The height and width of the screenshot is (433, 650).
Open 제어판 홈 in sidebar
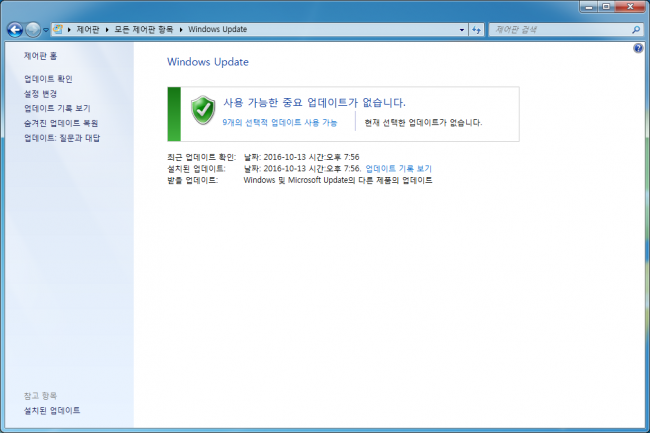40,56
